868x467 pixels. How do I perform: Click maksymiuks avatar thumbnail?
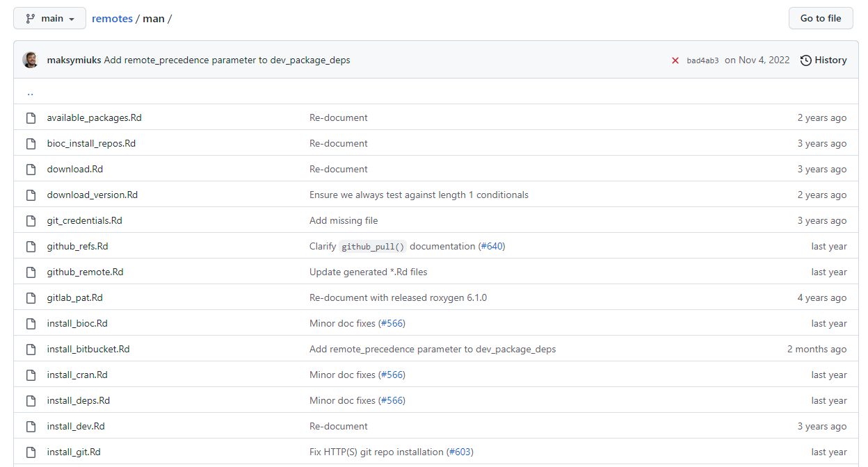[31, 60]
